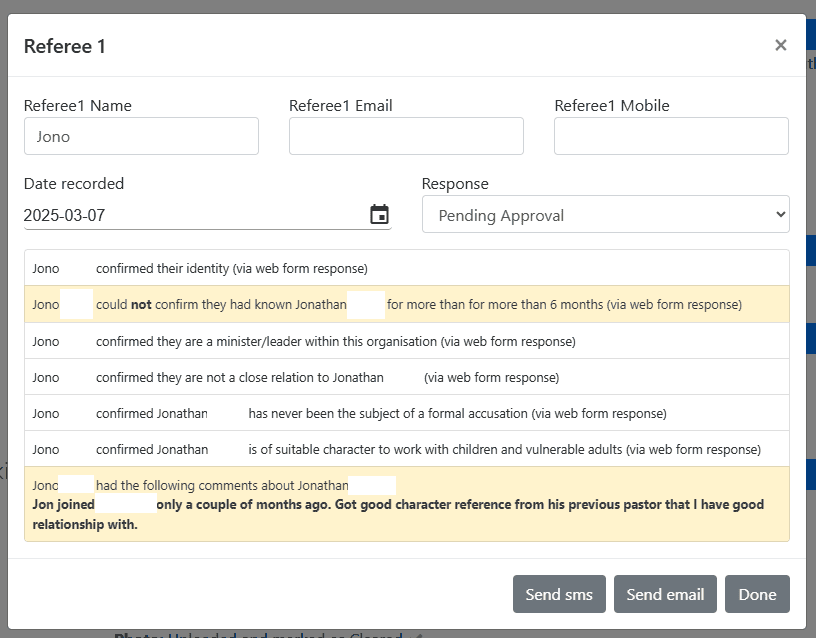Expand the Response dropdown showing Pending Approval
Screen dimensions: 816x638
pyautogui.click(x=605, y=215)
